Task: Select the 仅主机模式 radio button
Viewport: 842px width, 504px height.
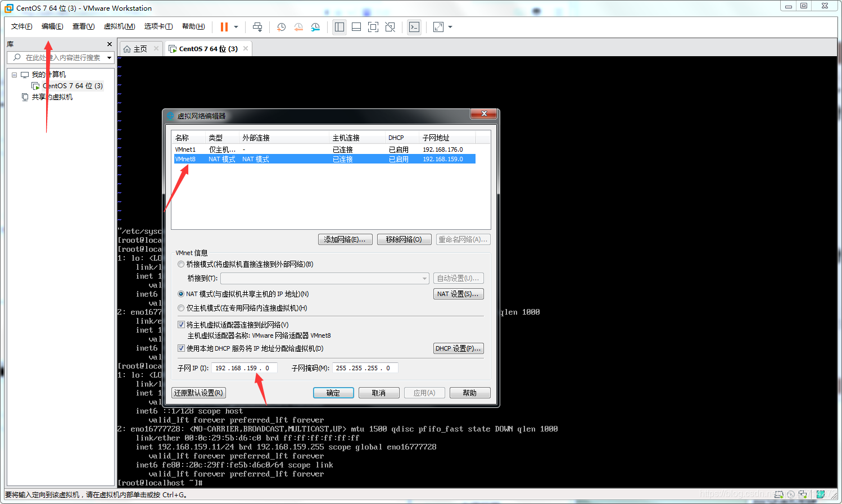Action: pos(181,308)
